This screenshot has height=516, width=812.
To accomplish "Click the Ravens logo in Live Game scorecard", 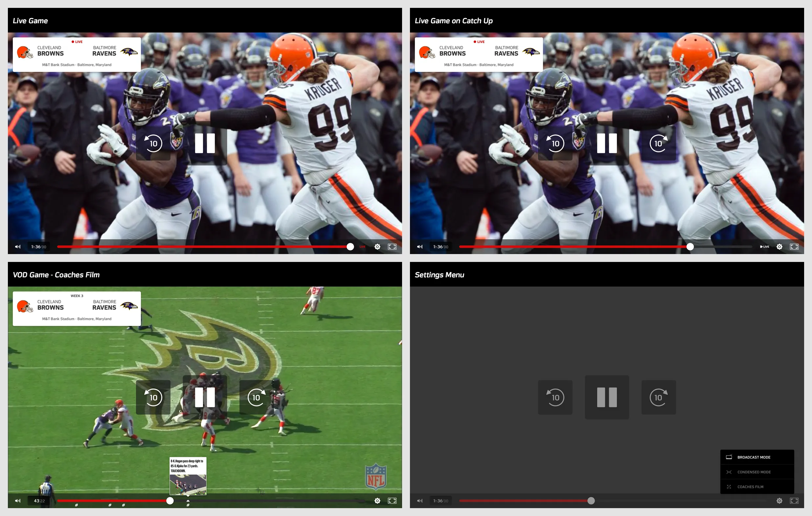I will pos(129,52).
